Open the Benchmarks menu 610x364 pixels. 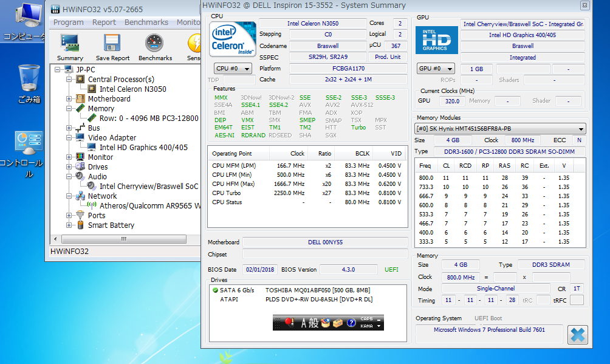(x=146, y=22)
